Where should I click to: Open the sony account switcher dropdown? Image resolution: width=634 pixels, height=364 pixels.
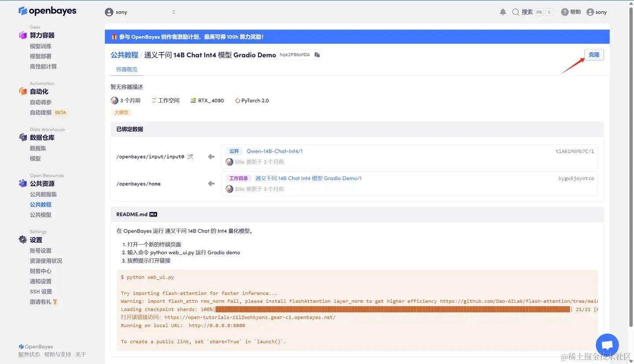point(140,12)
